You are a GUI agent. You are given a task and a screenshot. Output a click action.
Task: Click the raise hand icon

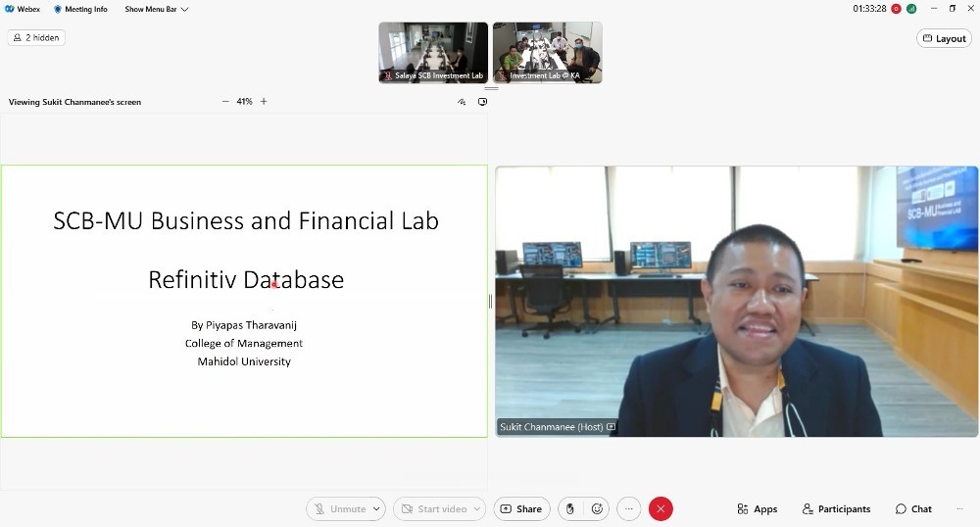(570, 509)
